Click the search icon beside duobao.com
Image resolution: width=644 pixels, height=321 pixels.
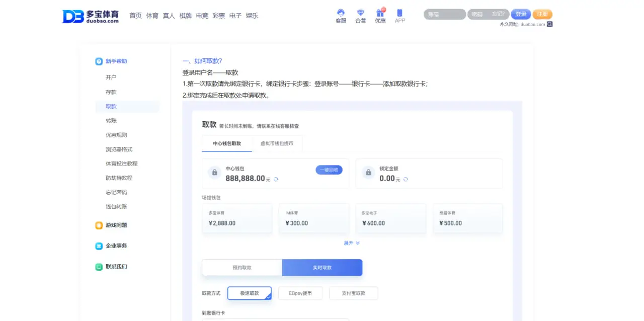point(549,24)
